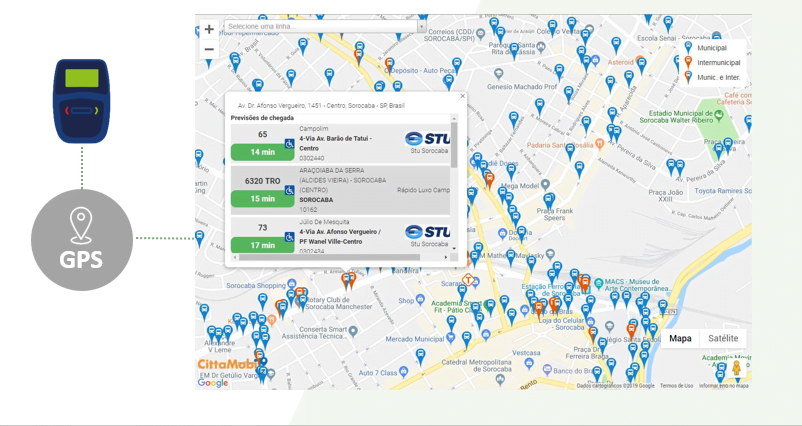Screen dimensions: 802x426
Task: Click the wheelchair icon on line 6320 TRO
Action: coord(289,190)
